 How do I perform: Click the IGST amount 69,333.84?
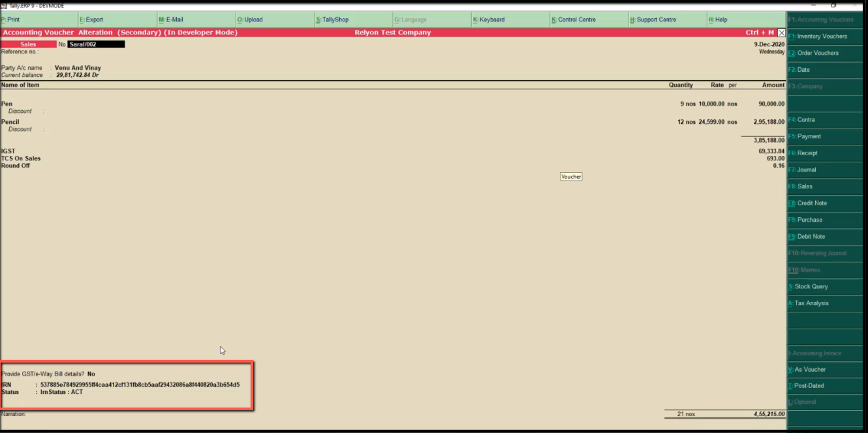[x=771, y=151]
